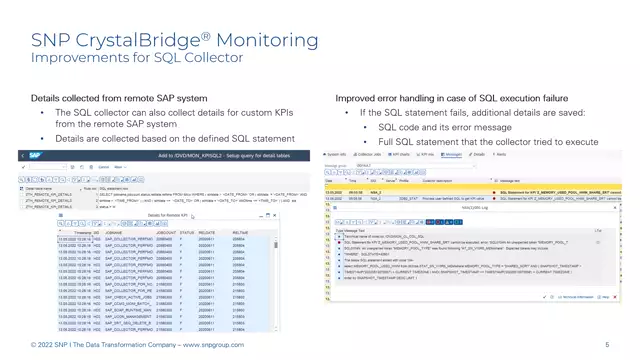The height and width of the screenshot is (360, 640).
Task: Click the details magnifier in the Messages toolbar
Action: 328,172
